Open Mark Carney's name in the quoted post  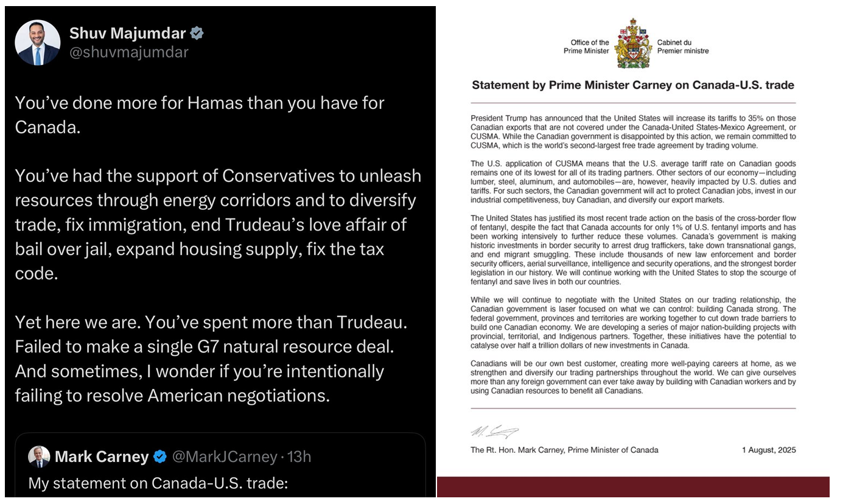(102, 457)
